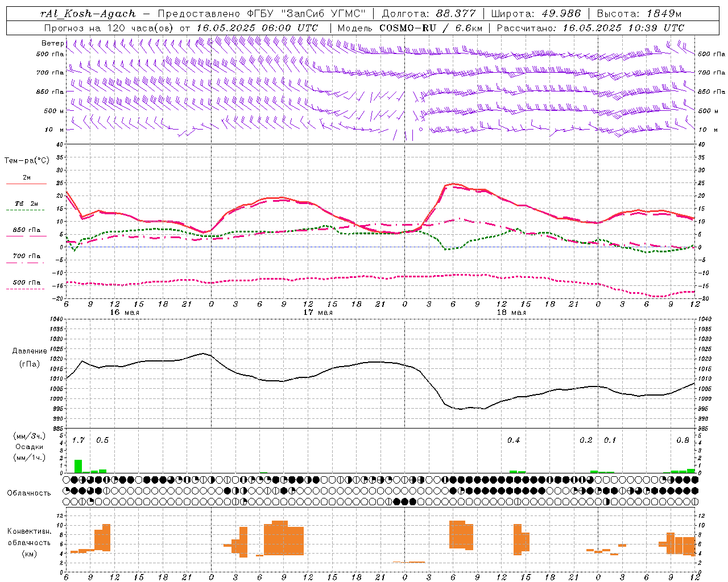This screenshot has width=728, height=582.
Task: Click the 1040 label on pressure axis left
Action: pos(57,319)
